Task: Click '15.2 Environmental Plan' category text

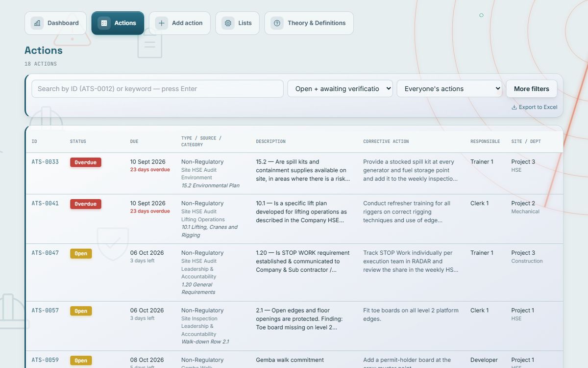Action: tap(211, 186)
